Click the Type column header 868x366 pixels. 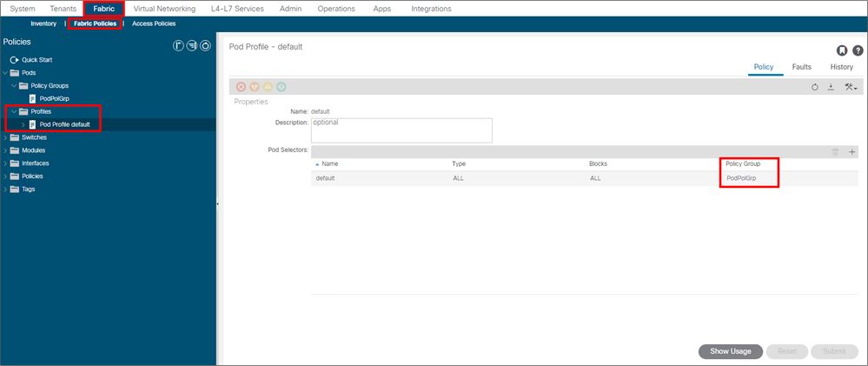coord(459,164)
